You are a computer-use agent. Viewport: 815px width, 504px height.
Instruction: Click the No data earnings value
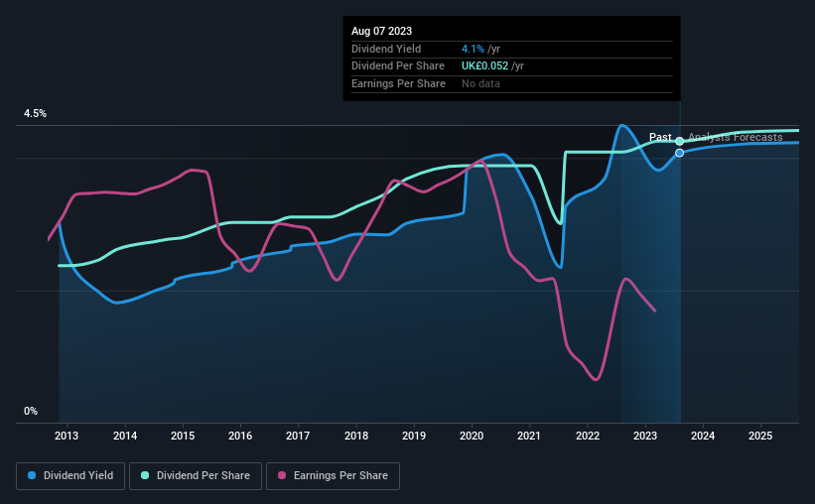pos(480,83)
